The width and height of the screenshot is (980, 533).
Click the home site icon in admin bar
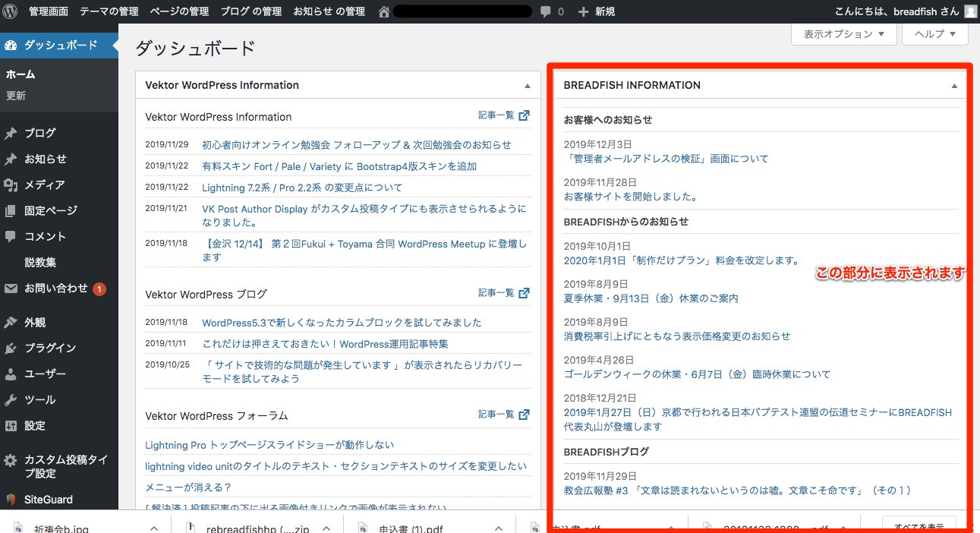coord(383,11)
